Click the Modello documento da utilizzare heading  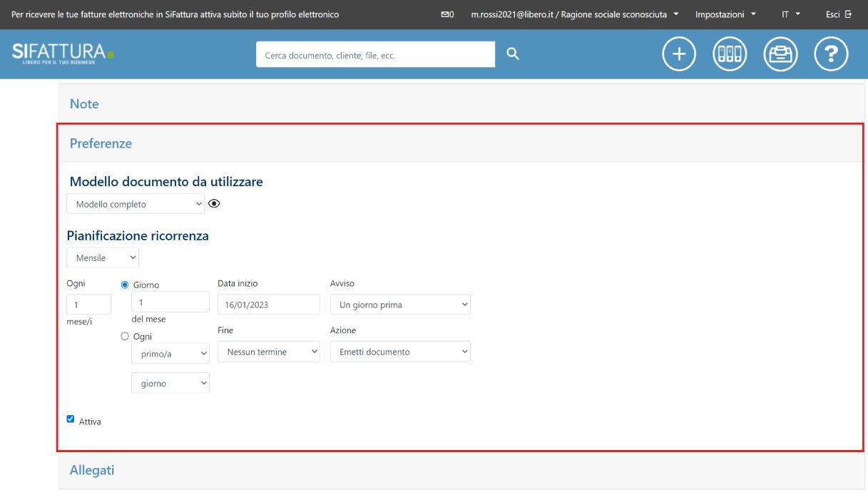[x=166, y=182]
